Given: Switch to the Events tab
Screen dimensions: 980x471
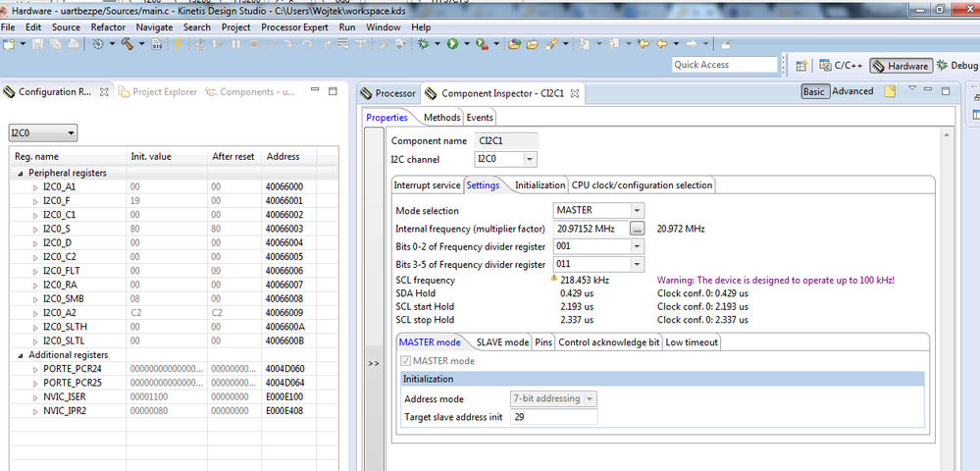Looking at the screenshot, I should (480, 117).
